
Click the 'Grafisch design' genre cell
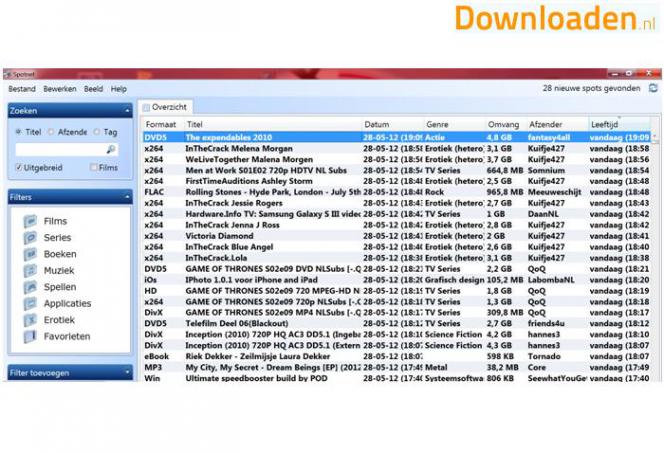coord(454,280)
